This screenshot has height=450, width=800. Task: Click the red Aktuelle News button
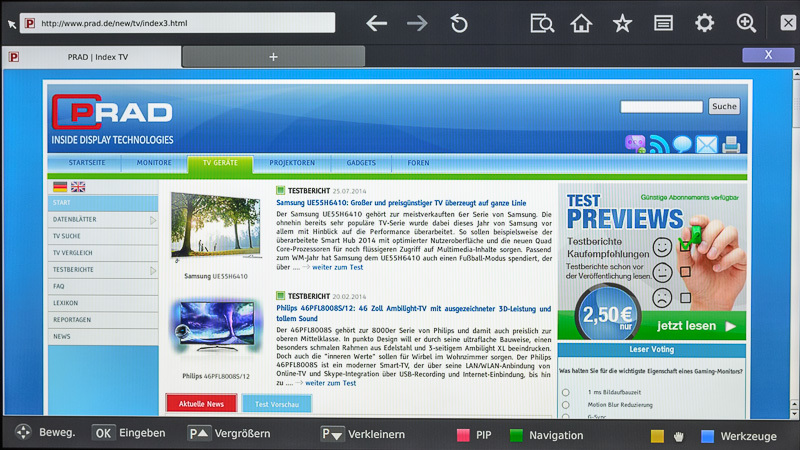(x=201, y=404)
